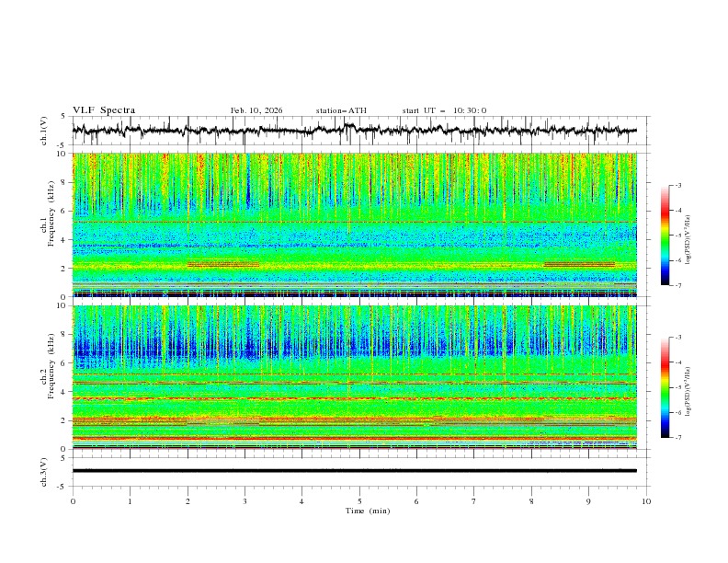The image size is (728, 563).
Task: Click the "ch.3(V)" waveform axis label
Action: (44, 472)
